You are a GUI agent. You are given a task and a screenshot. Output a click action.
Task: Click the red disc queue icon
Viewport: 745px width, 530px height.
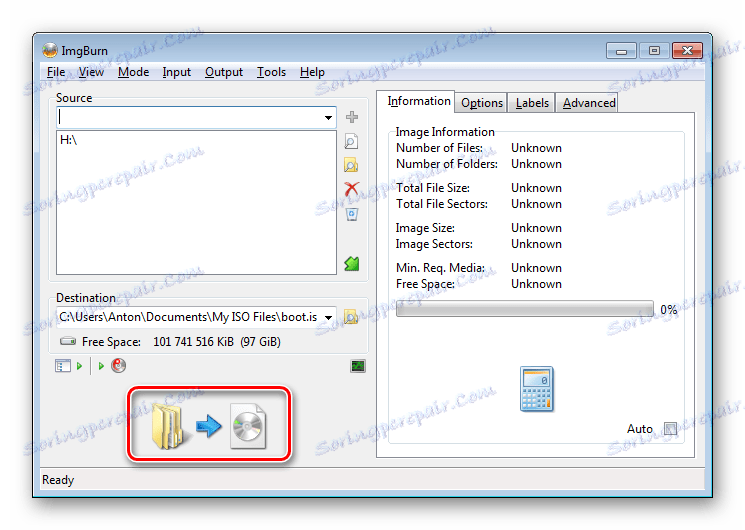[x=118, y=366]
